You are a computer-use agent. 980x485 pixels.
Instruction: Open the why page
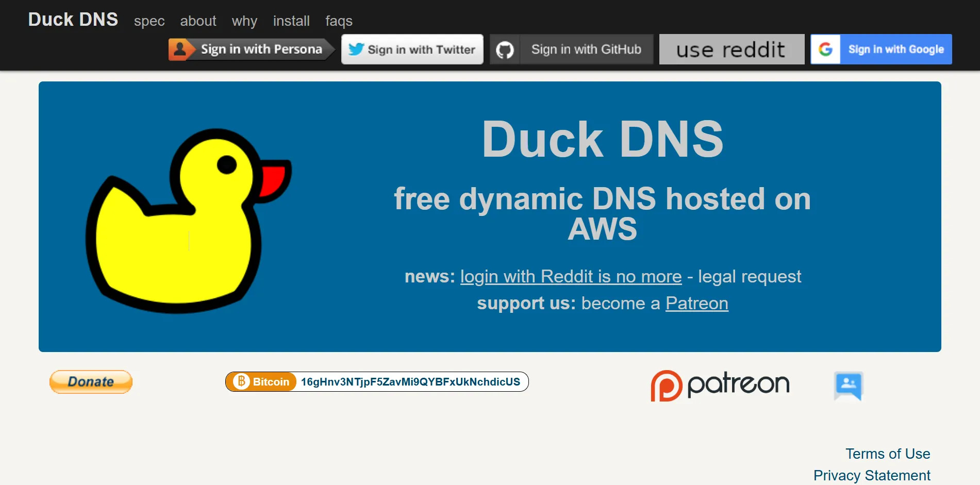pyautogui.click(x=244, y=21)
